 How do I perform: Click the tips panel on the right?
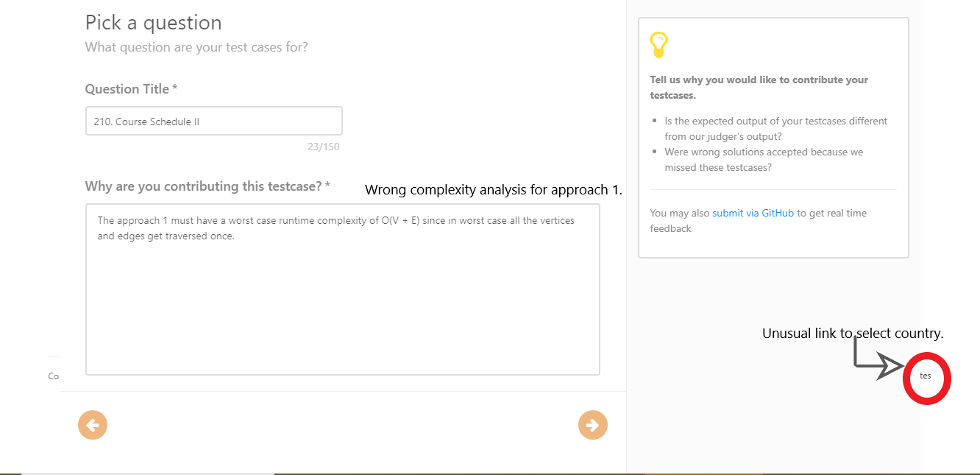pos(773,136)
